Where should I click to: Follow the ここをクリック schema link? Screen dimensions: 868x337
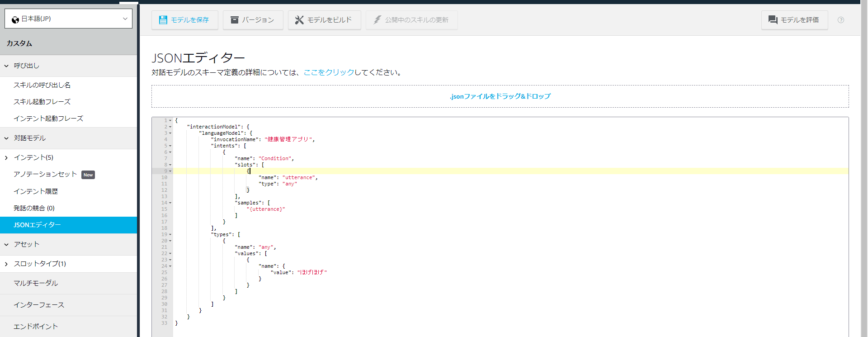coord(329,72)
